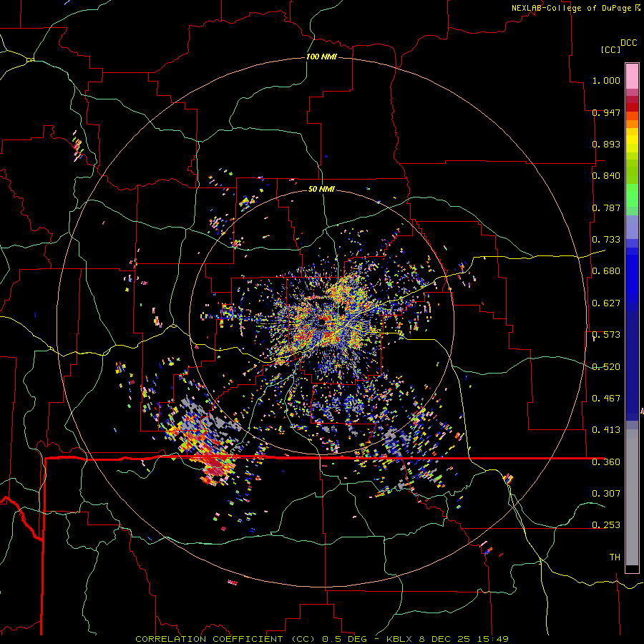Click the NEXLAB-College of DuPage credit text
644x644 pixels.
coord(571,8)
